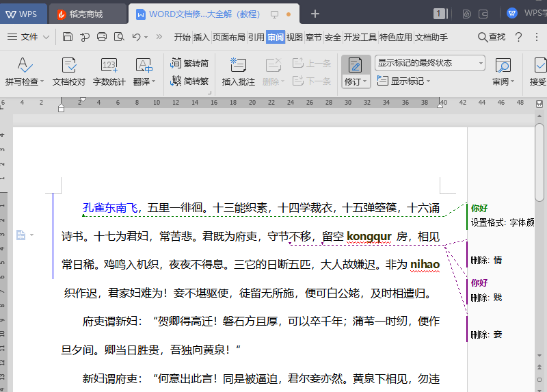
Task: Switch to the 开发工具 tab
Action: click(360, 37)
